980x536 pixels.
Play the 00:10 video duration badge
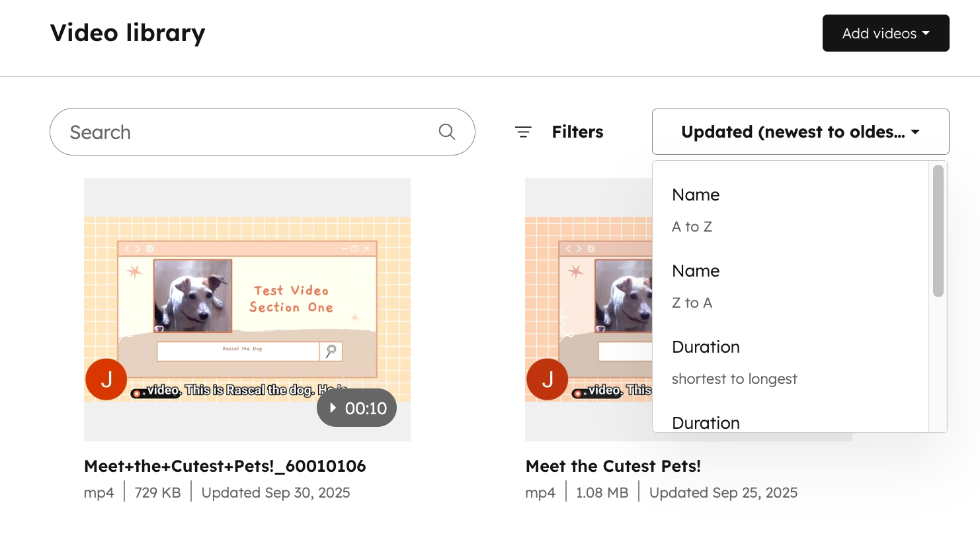357,408
